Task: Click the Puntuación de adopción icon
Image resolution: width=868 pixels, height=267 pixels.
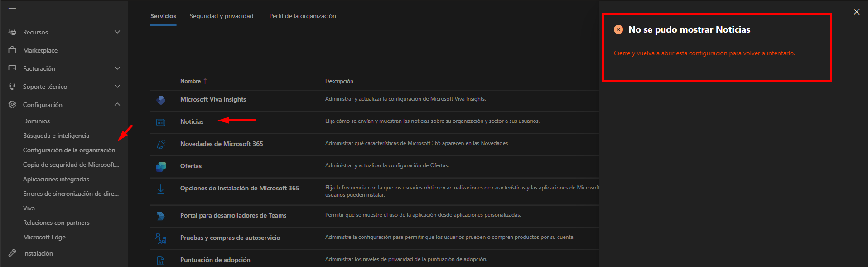Action: (161, 260)
